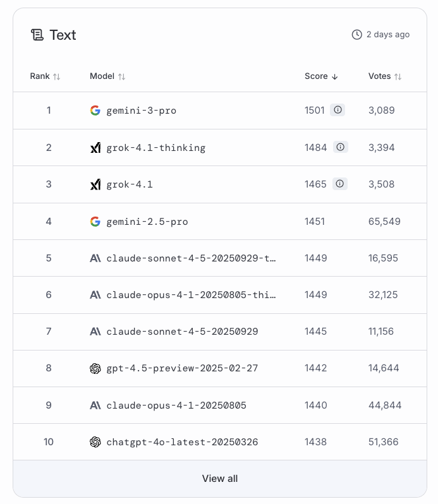Open the grok-4.1 model entry in rank 3
This screenshot has height=504, width=438.
(130, 184)
